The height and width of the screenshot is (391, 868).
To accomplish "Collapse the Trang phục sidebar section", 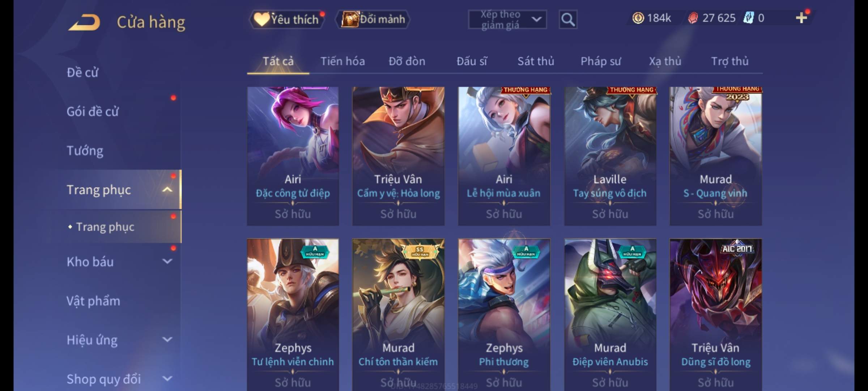I will tap(167, 189).
